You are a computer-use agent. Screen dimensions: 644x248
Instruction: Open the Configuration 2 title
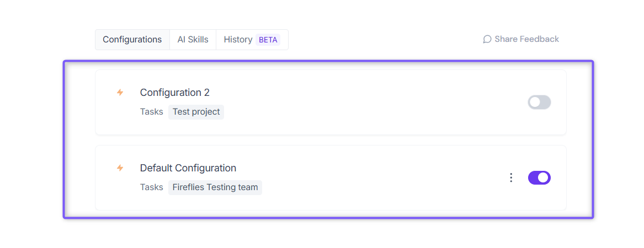[174, 93]
